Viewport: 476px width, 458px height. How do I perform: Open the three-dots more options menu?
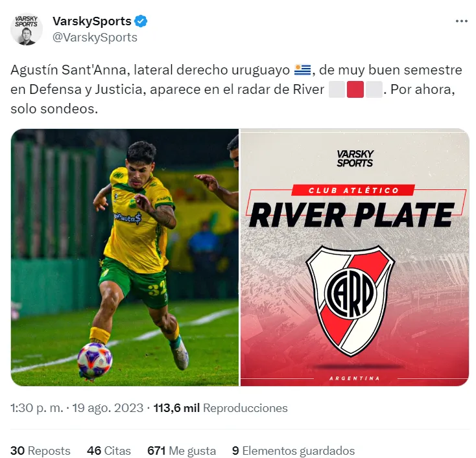(x=462, y=21)
